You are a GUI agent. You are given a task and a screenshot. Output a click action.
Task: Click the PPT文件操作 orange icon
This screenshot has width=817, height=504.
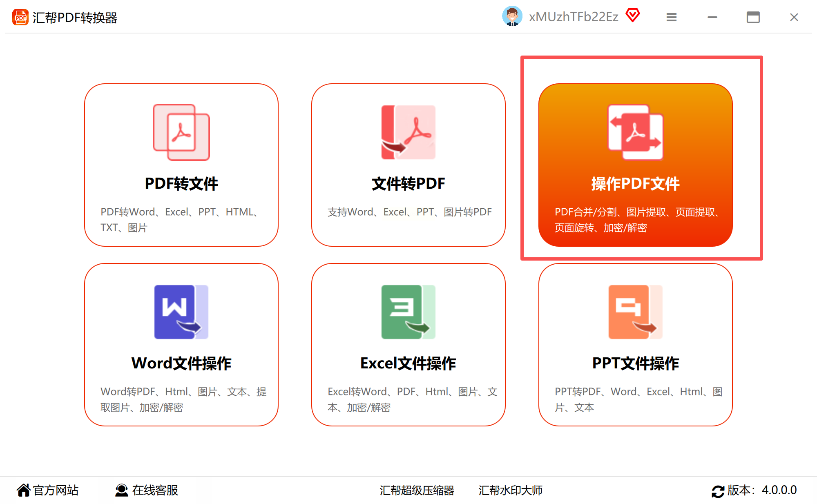[635, 312]
